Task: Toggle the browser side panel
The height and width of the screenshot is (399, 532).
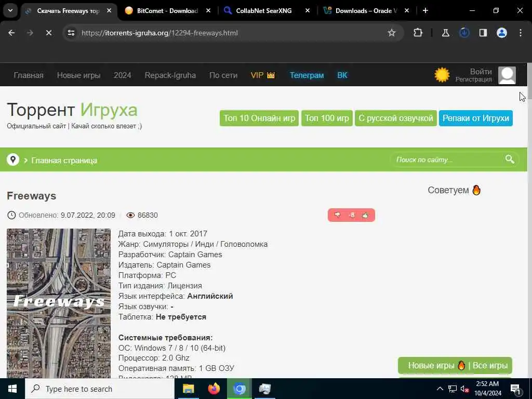Action: pyautogui.click(x=483, y=33)
